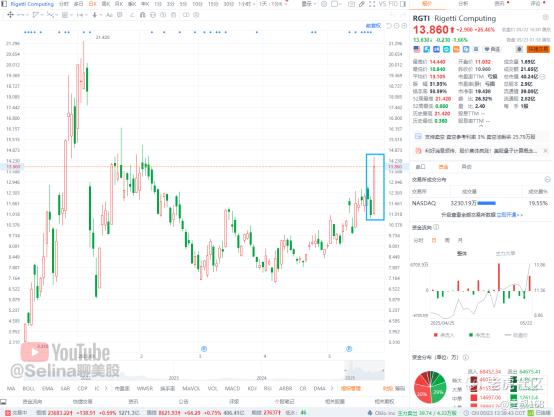Click the NASDAQ volume share bar
This screenshot has height=417, width=554.
point(487,203)
